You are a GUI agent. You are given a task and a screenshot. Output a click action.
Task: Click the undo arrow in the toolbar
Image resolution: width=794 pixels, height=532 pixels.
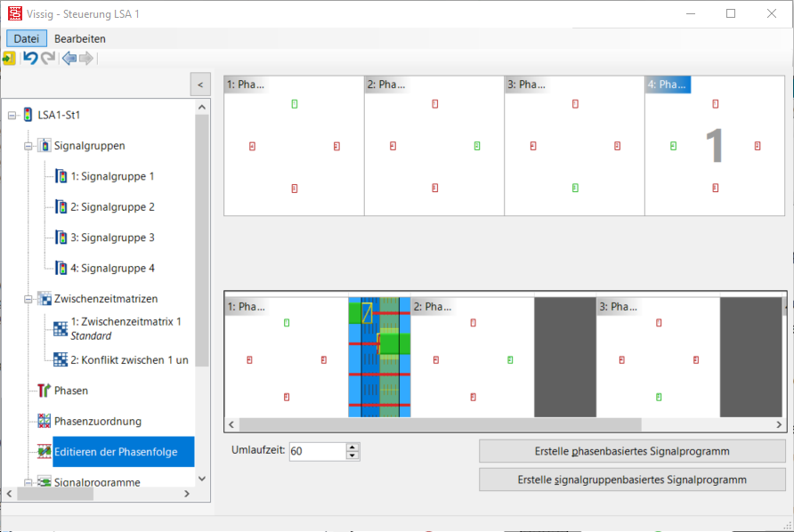click(30, 58)
